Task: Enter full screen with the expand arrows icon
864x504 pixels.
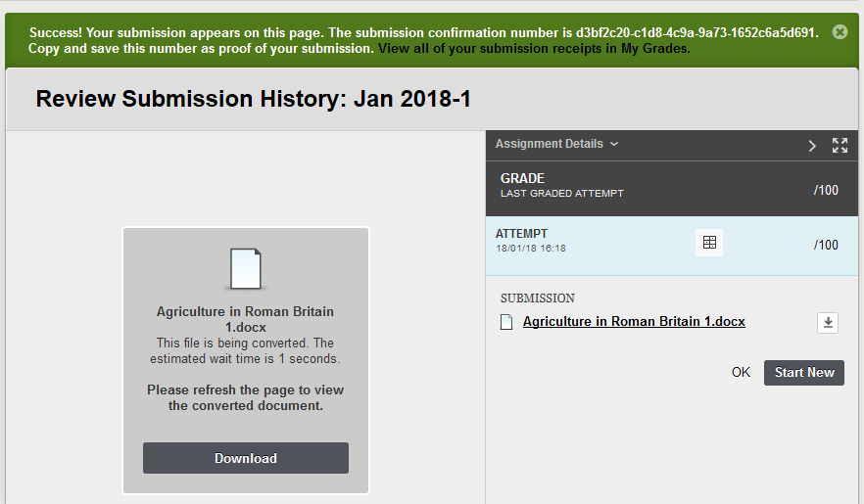Action: [x=840, y=145]
